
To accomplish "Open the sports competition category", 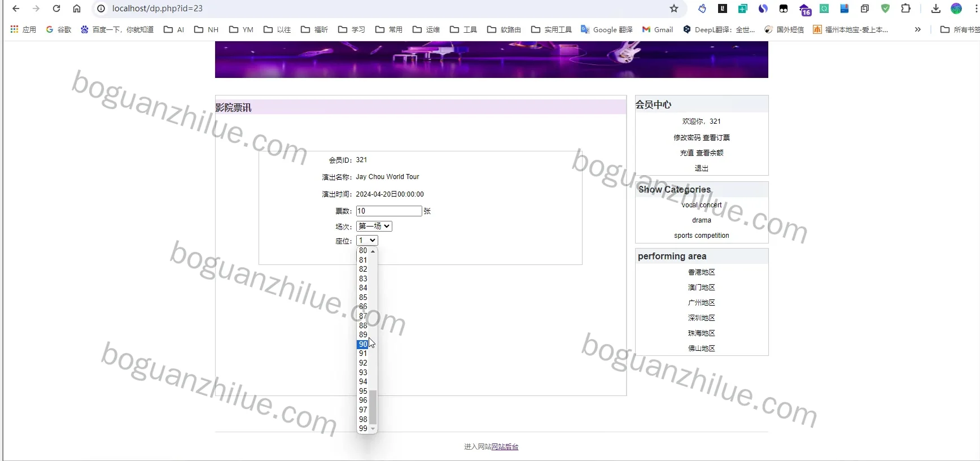I will tap(702, 236).
